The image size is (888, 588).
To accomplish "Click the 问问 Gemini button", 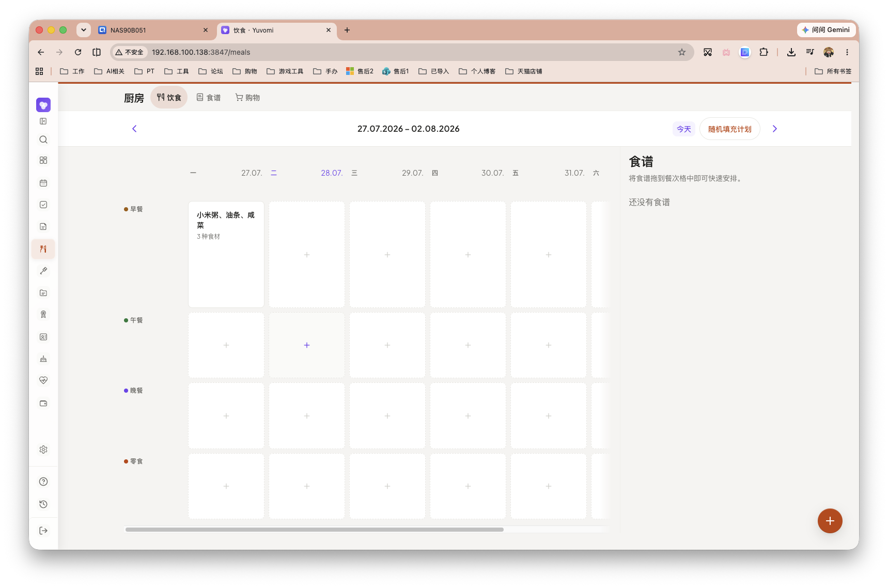I will pyautogui.click(x=825, y=30).
